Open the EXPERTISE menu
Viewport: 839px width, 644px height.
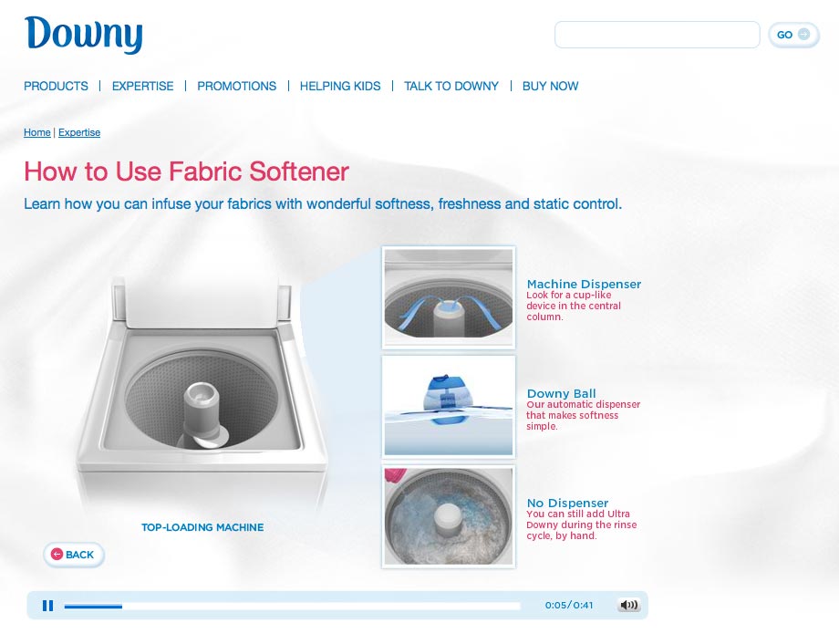pyautogui.click(x=143, y=86)
